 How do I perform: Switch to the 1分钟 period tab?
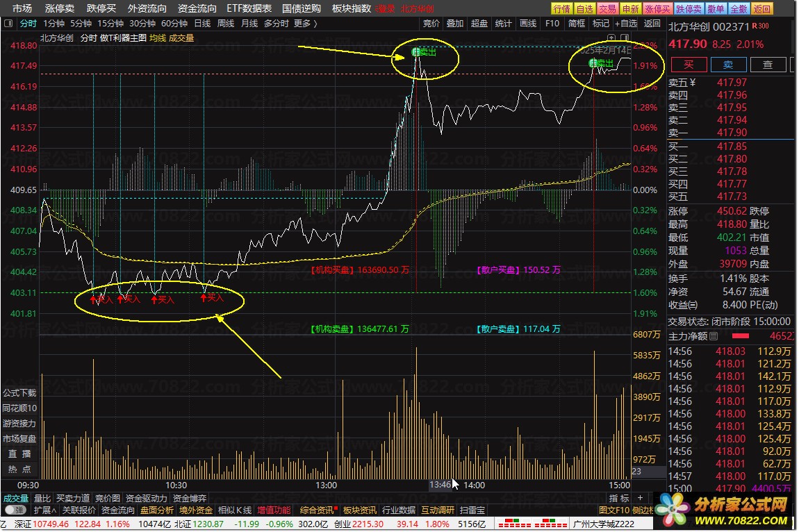tap(53, 24)
